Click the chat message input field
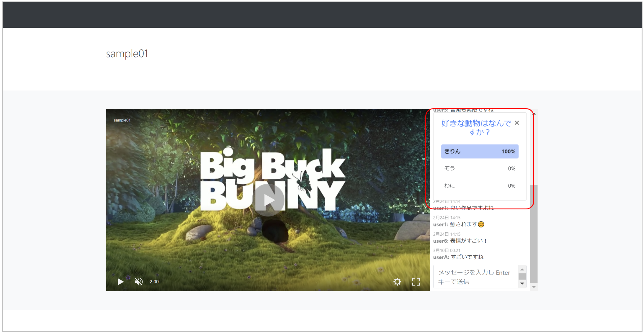 pyautogui.click(x=476, y=277)
